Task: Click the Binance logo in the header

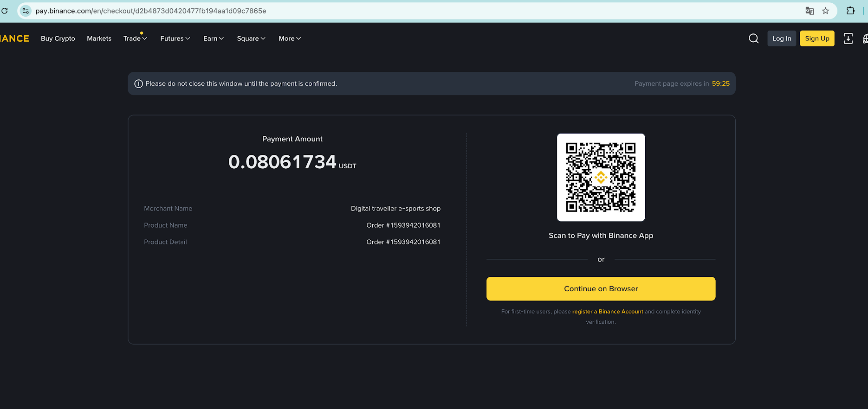Action: (14, 38)
